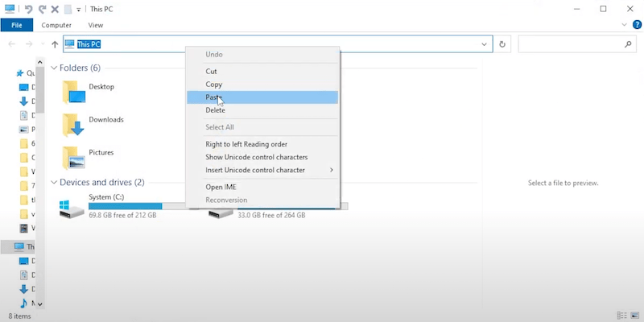Go forward with the Forward arrow

(x=29, y=44)
